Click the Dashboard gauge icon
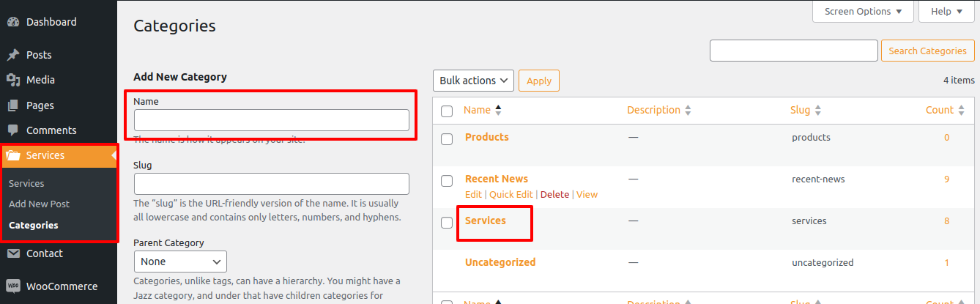 click(13, 22)
